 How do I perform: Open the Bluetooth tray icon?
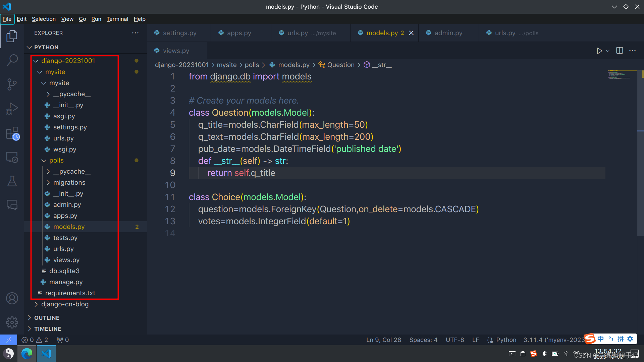coord(566,354)
